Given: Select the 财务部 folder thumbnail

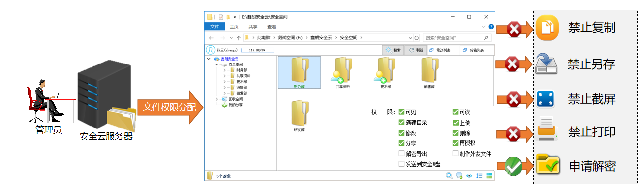Looking at the screenshot, I should point(299,72).
